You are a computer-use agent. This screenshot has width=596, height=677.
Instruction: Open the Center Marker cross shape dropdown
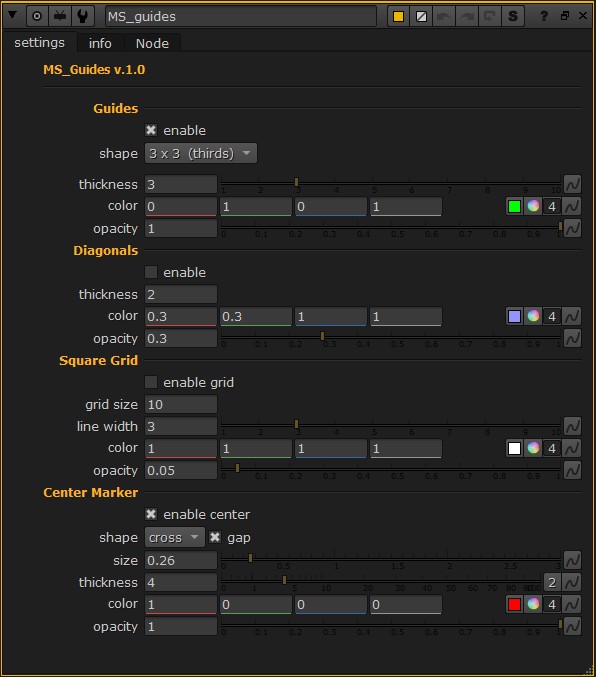click(x=174, y=537)
